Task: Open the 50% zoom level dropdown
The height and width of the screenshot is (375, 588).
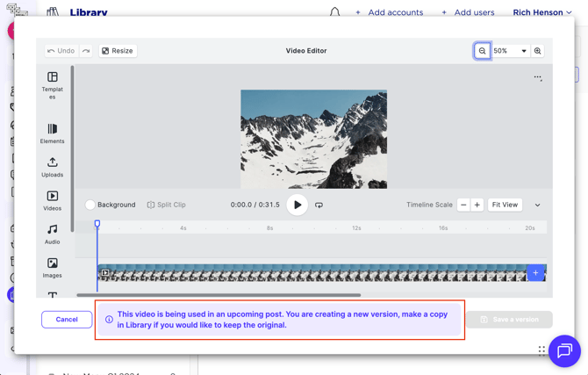Action: coord(510,51)
